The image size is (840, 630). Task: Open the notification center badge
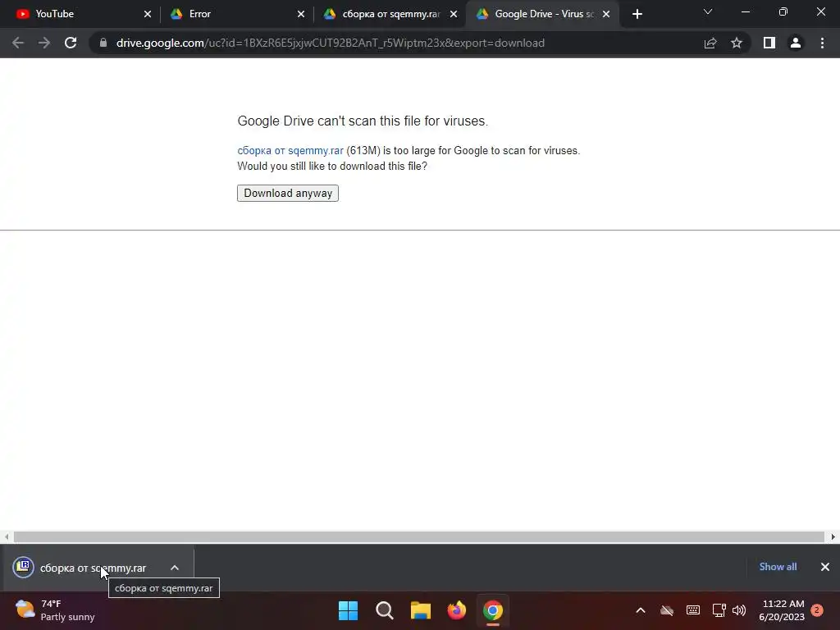(x=817, y=610)
